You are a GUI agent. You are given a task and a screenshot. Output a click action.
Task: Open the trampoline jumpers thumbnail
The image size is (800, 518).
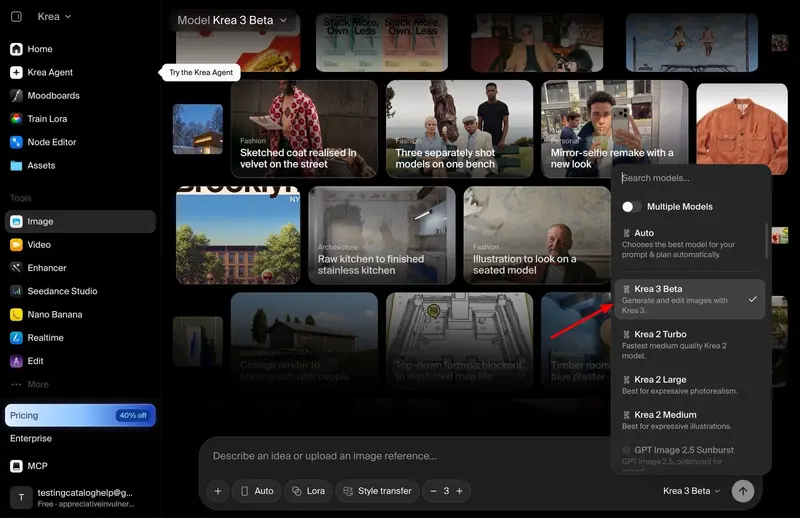(692, 43)
